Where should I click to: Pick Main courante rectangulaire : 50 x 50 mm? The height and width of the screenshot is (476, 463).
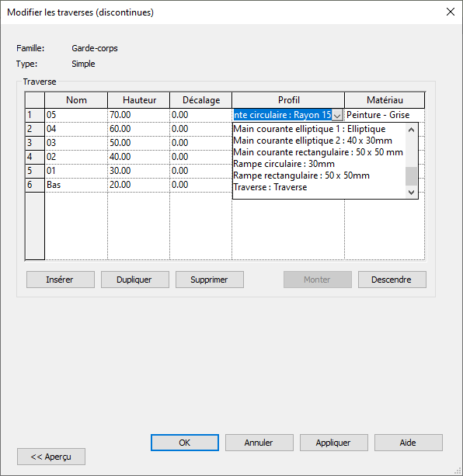pyautogui.click(x=319, y=152)
